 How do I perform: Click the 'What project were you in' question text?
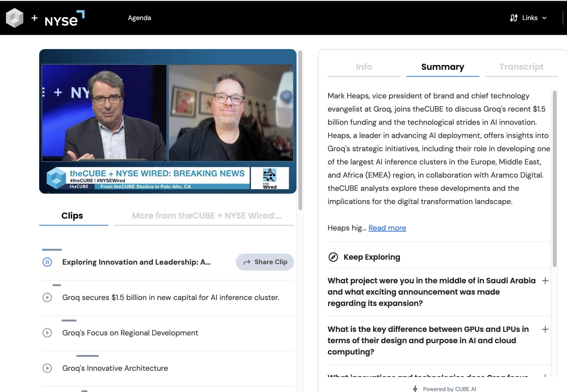click(x=432, y=292)
